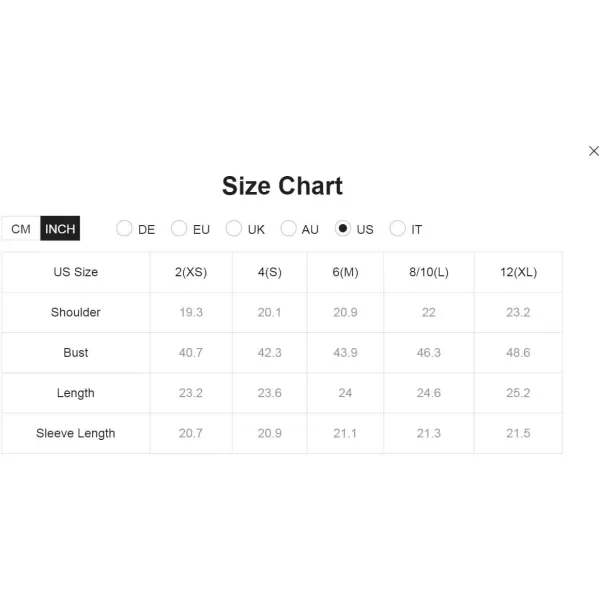Click the 8/10(L) column header
The image size is (600, 600).
pyautogui.click(x=429, y=272)
